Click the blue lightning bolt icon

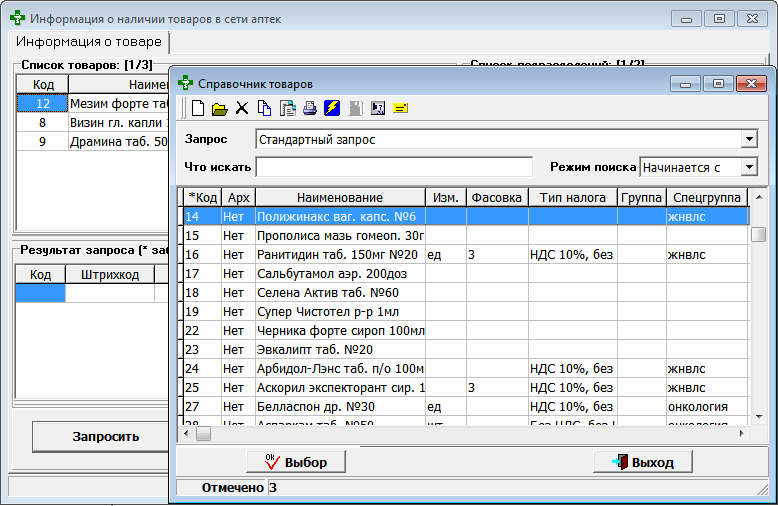coord(332,108)
